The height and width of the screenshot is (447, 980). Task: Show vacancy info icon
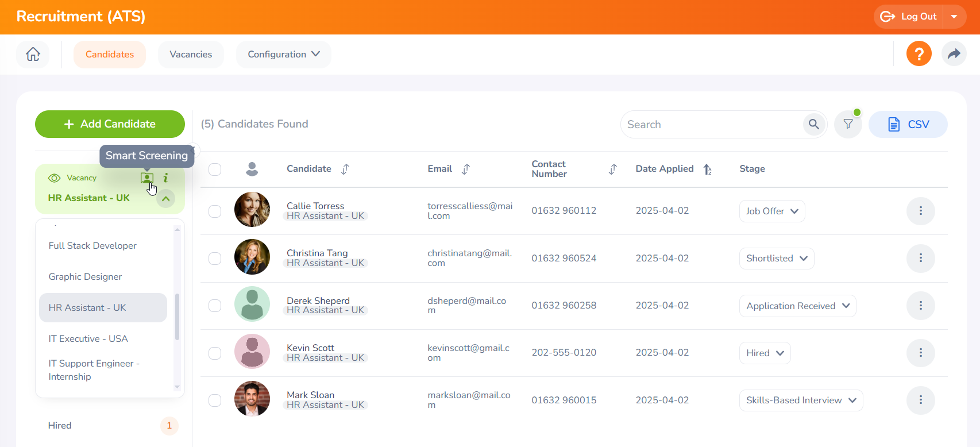click(x=166, y=178)
